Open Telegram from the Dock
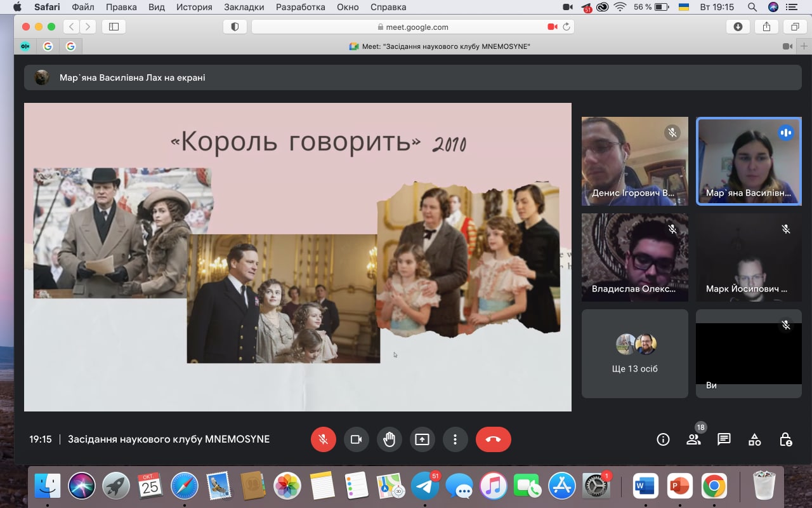812x508 pixels. 424,487
